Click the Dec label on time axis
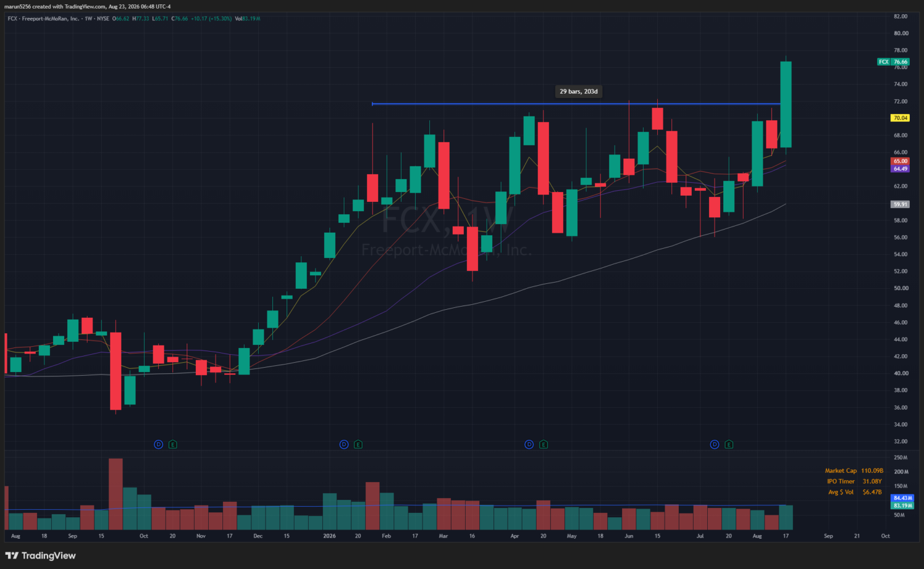 [258, 536]
